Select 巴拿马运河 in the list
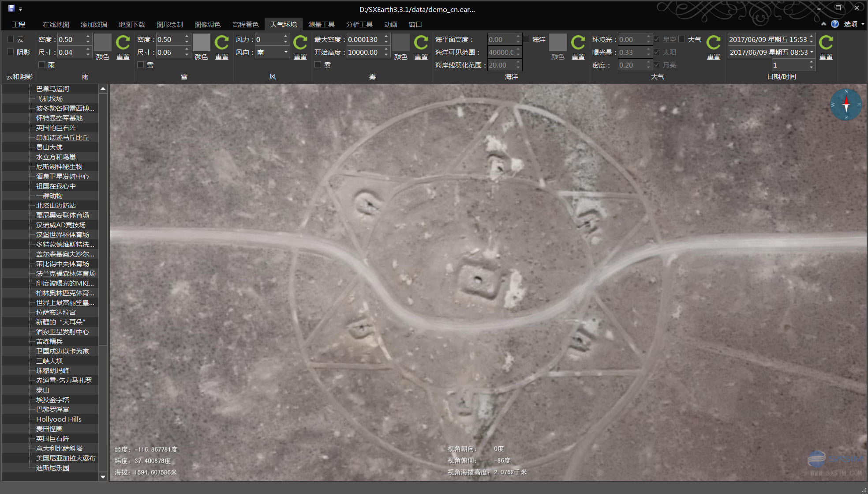 tap(52, 89)
